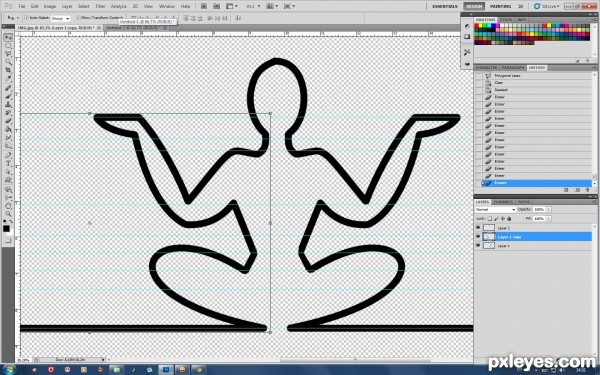Select the Design workspace button
The image size is (600, 375).
tap(474, 7)
